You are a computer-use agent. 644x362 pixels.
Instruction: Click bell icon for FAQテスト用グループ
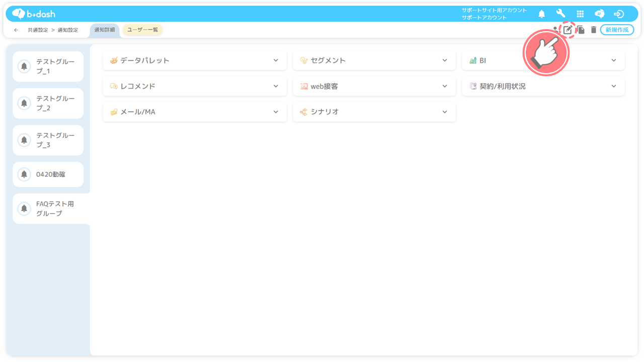pyautogui.click(x=24, y=209)
